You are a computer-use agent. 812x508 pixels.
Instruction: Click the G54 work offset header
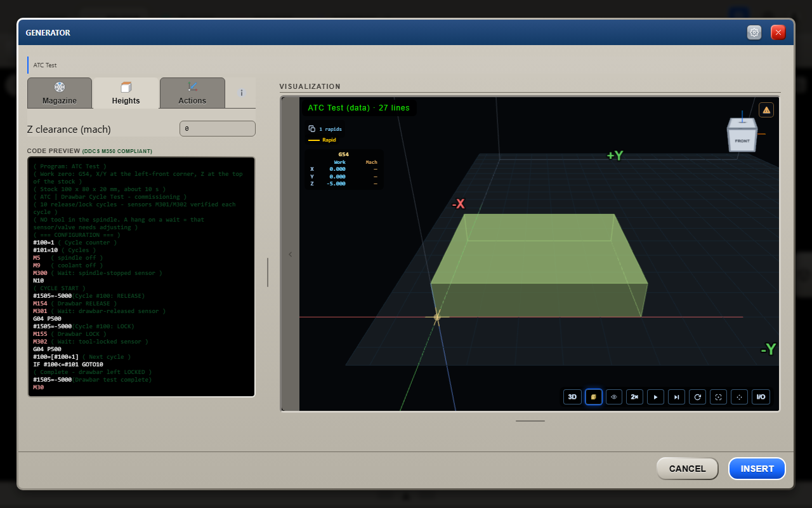coord(343,154)
